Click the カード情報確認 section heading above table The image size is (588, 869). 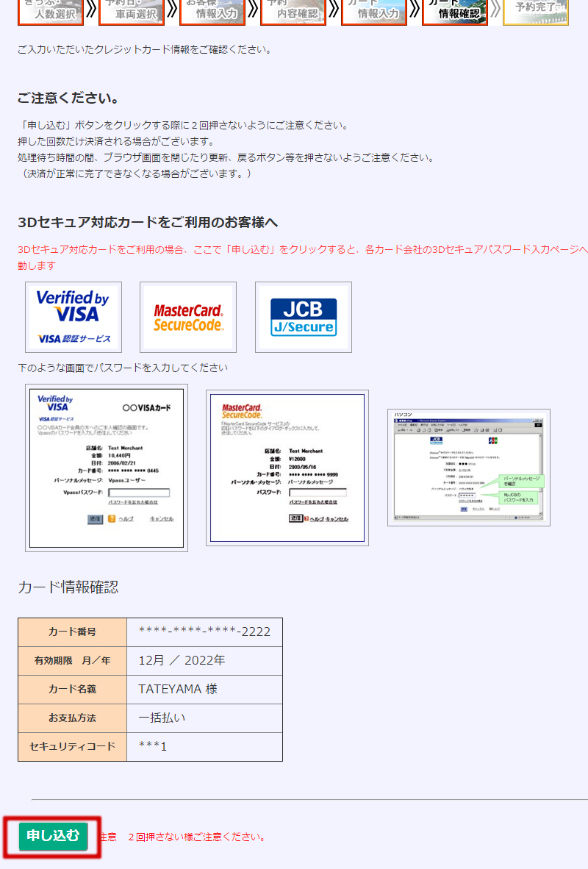tap(68, 587)
